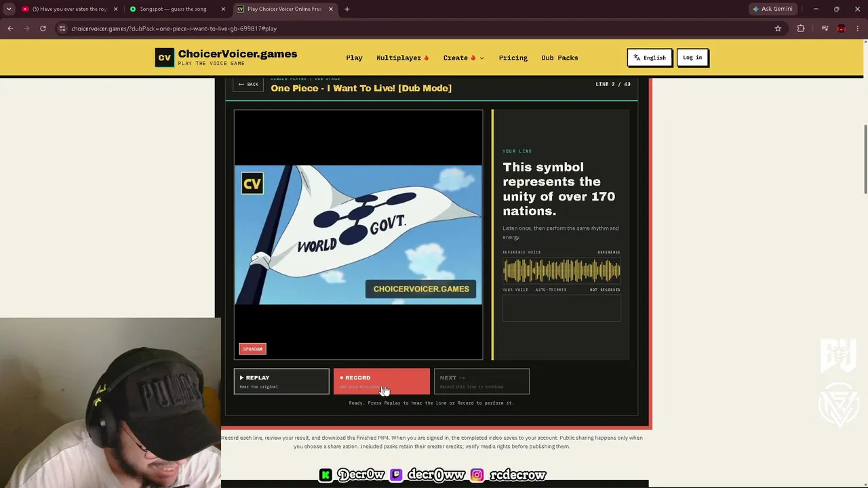Screen dimensions: 868x488
Task: Restore down the browser window
Action: [837, 9]
